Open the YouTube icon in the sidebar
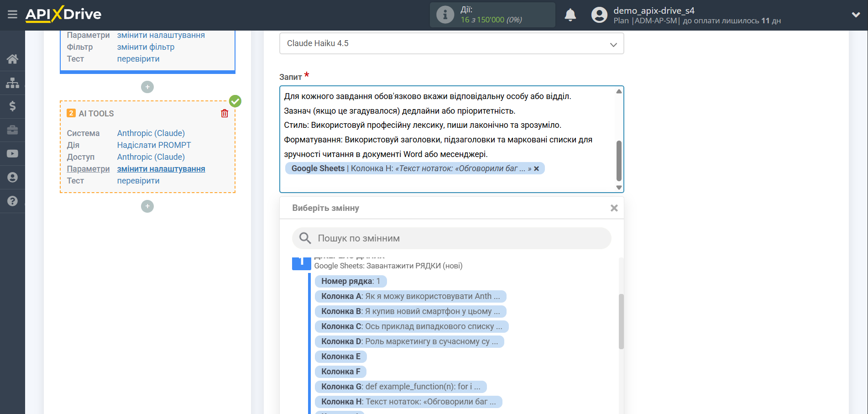 point(12,153)
